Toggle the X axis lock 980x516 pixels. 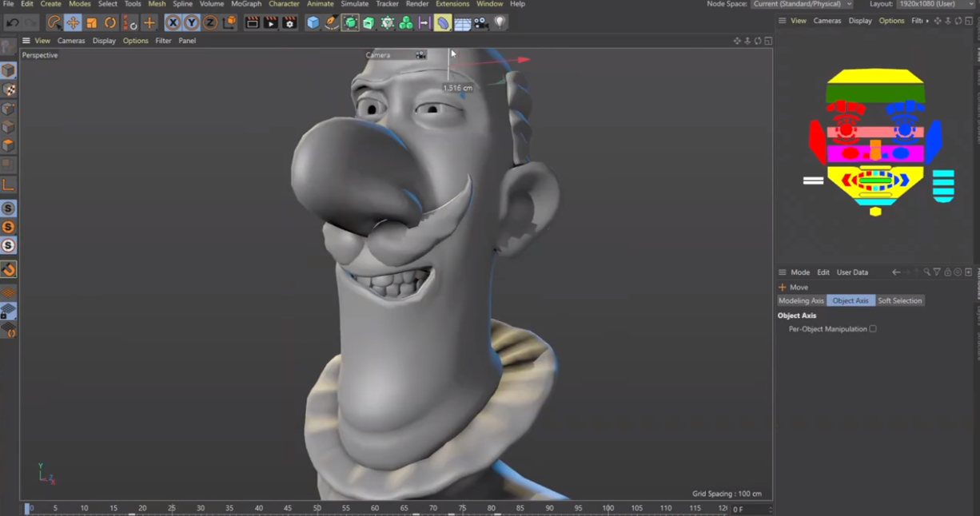point(173,22)
